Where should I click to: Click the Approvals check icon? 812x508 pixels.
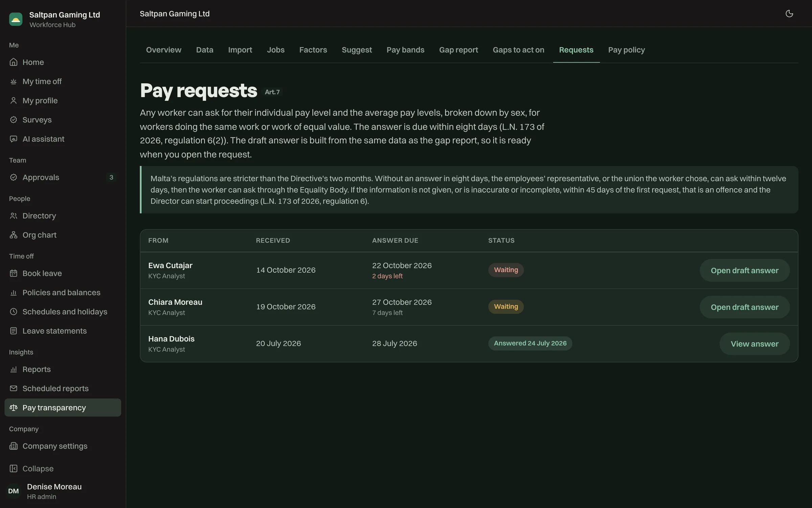(14, 177)
